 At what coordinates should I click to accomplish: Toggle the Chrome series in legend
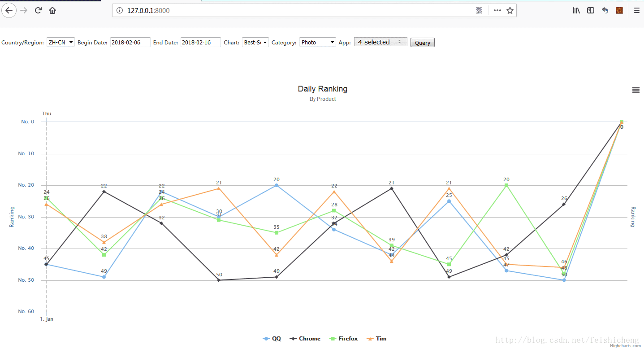click(305, 339)
